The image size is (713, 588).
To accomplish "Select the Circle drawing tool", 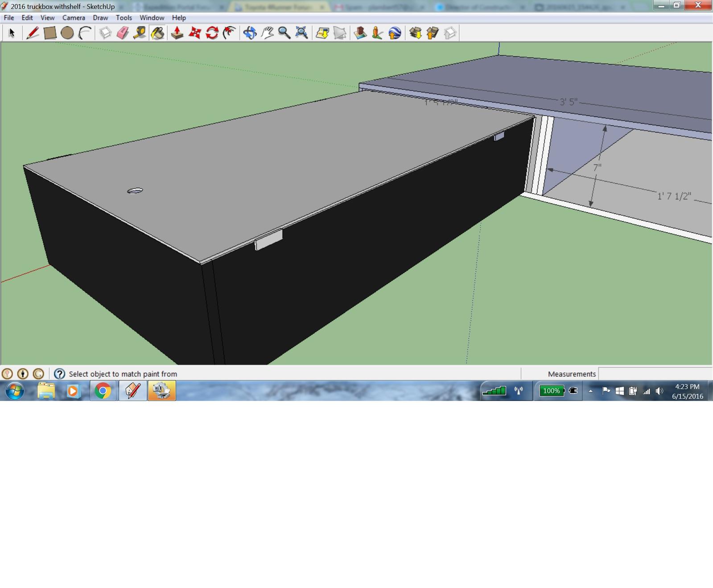I will (67, 33).
